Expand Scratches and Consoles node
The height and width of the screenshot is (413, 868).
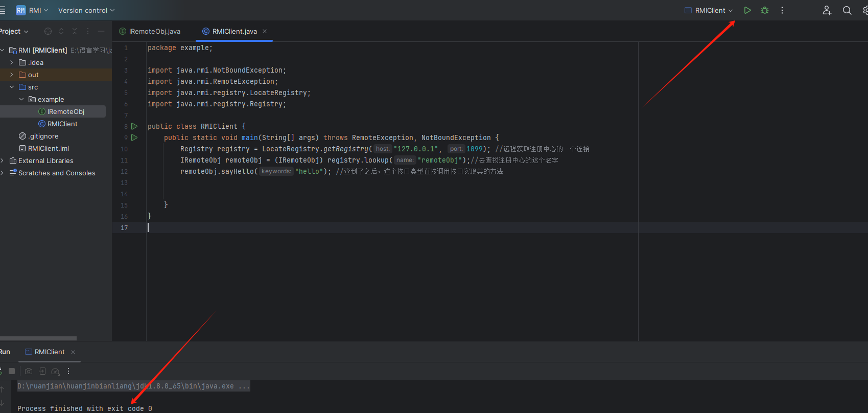click(3, 173)
